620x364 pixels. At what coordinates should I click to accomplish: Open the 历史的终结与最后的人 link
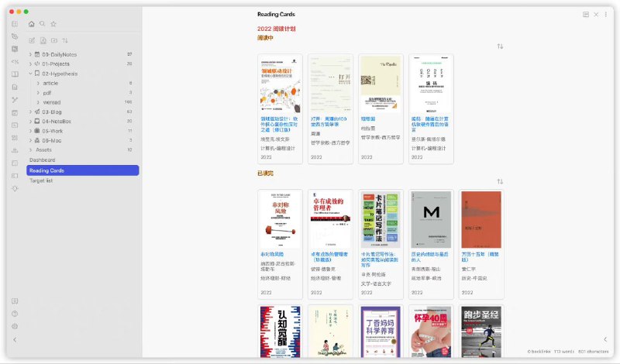(430, 257)
